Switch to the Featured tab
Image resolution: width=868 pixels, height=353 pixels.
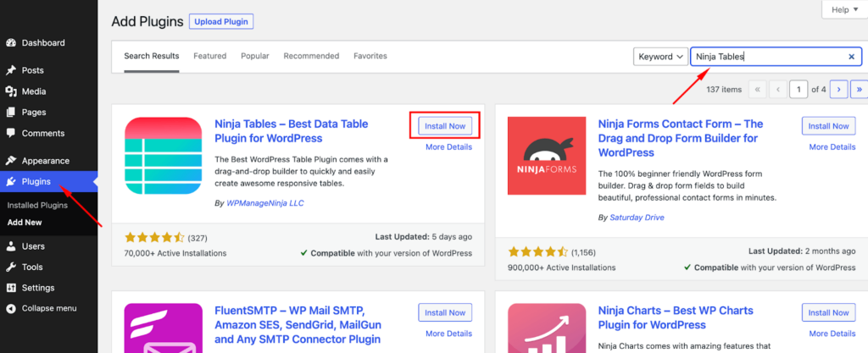click(x=210, y=57)
